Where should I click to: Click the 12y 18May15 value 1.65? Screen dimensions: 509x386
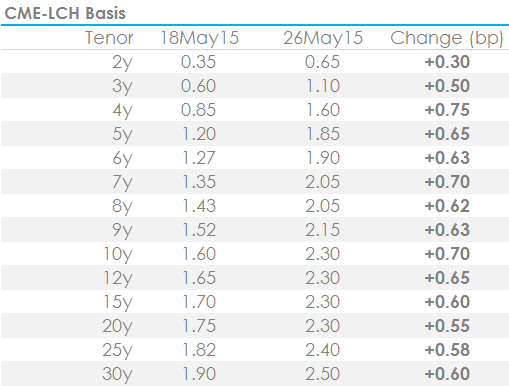tap(199, 278)
